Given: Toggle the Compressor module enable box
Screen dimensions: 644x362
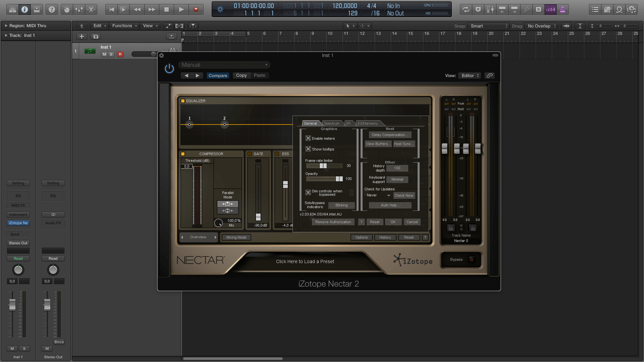Looking at the screenshot, I should [183, 154].
